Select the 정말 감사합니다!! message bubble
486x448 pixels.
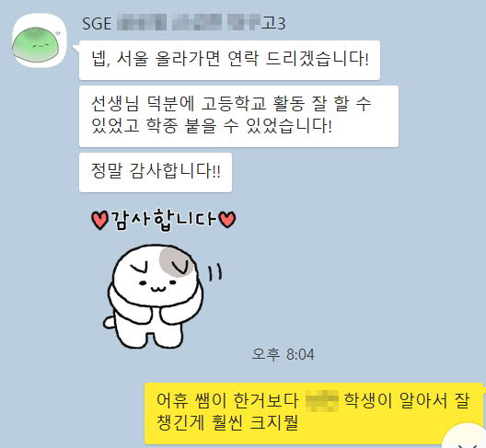tap(156, 172)
